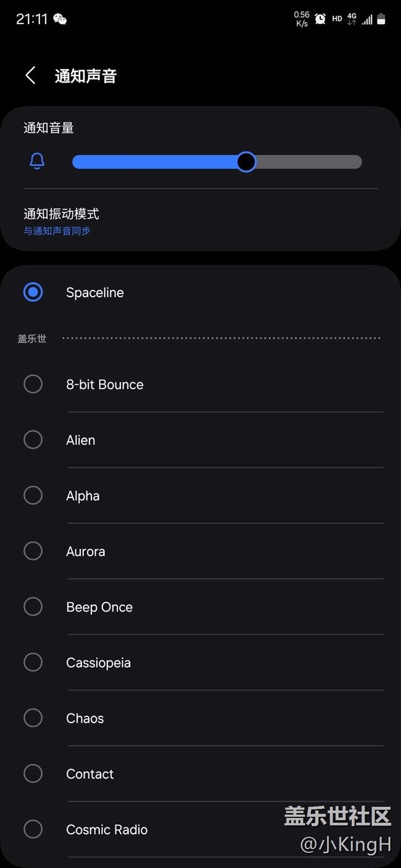
Task: Choose the Aurora radio button
Action: click(x=33, y=551)
